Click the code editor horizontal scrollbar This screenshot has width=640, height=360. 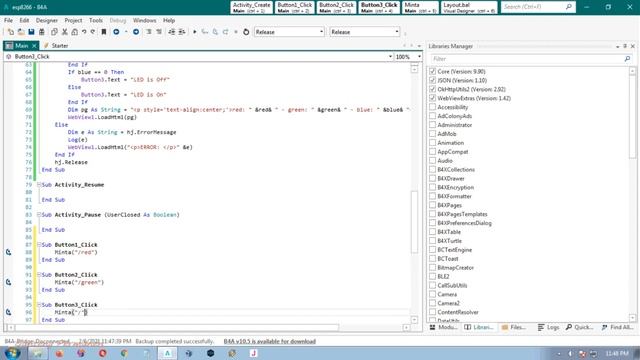[x=176, y=327]
